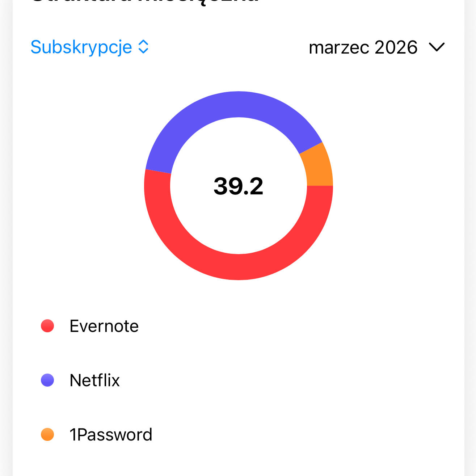Tap the gray margin right of the card
This screenshot has width=476, height=476.
(x=470, y=235)
